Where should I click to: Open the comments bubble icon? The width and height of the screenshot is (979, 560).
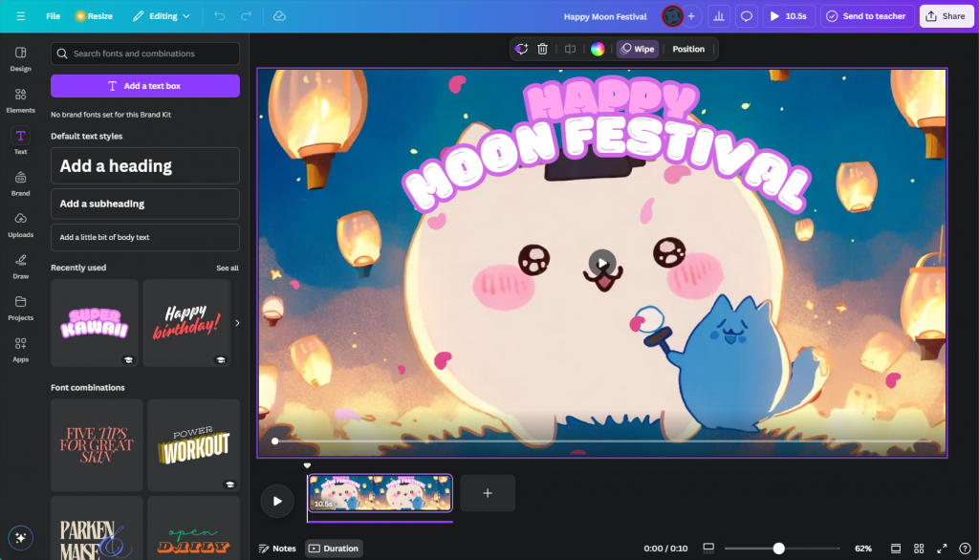746,16
